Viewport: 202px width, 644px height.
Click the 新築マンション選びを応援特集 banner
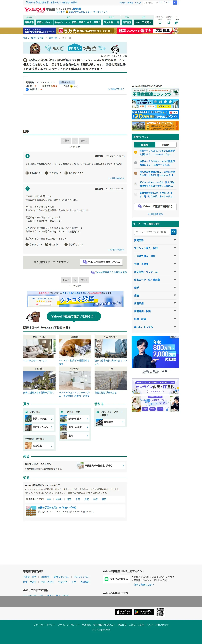pyautogui.click(x=148, y=31)
